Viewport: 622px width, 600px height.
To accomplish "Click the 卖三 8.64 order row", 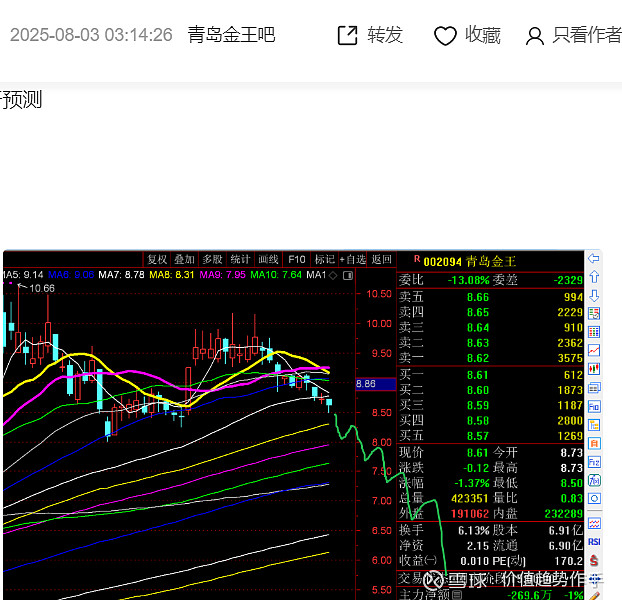I will [x=491, y=328].
